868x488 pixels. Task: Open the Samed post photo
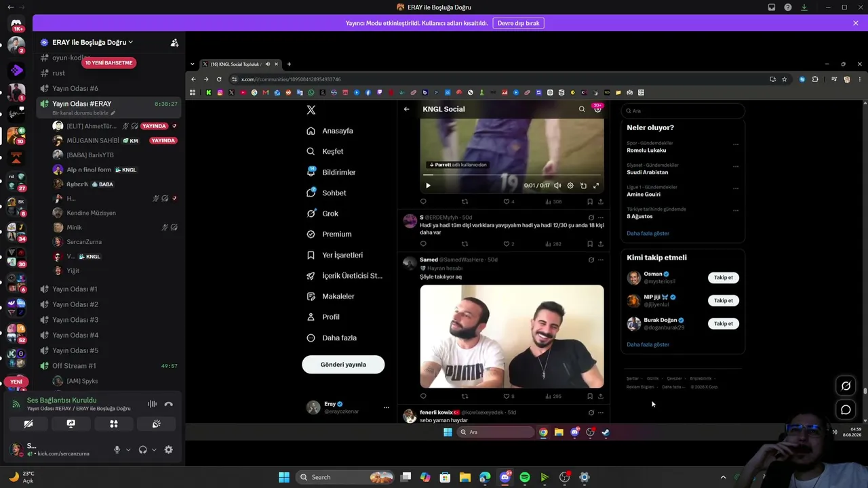(512, 336)
